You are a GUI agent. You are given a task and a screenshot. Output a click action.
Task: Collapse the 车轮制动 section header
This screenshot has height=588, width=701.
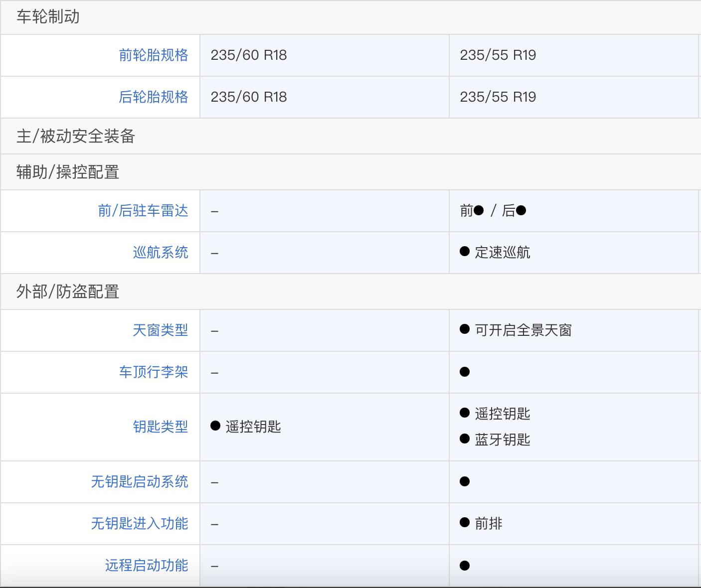pos(48,17)
